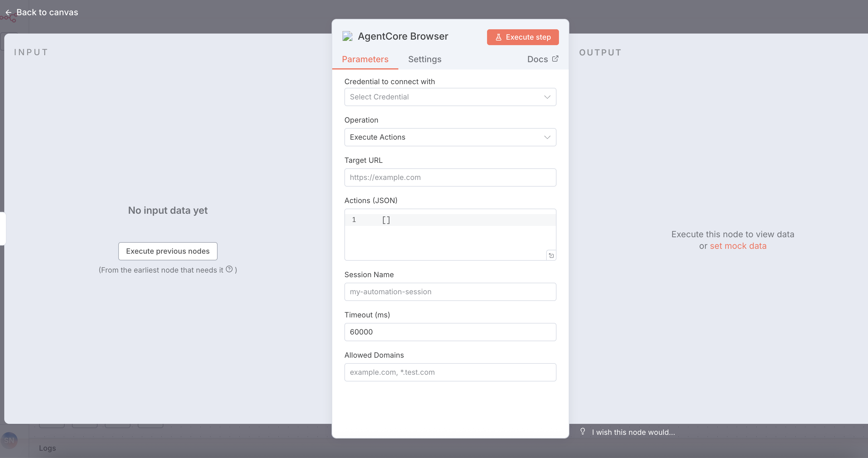This screenshot has height=458, width=868.
Task: Click the Docs external link icon
Action: [555, 59]
